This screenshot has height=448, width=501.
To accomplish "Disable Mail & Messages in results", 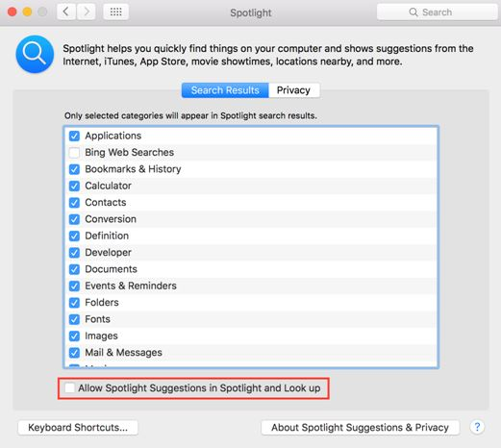I will [74, 353].
